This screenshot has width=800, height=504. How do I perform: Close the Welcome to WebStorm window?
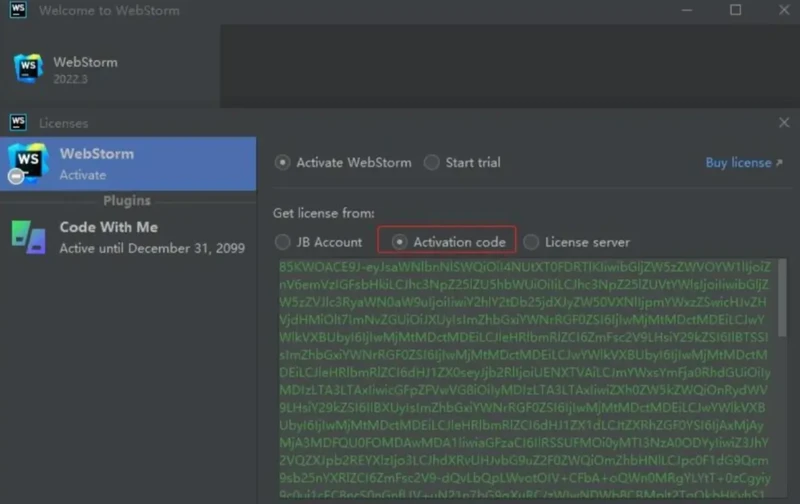click(x=783, y=10)
